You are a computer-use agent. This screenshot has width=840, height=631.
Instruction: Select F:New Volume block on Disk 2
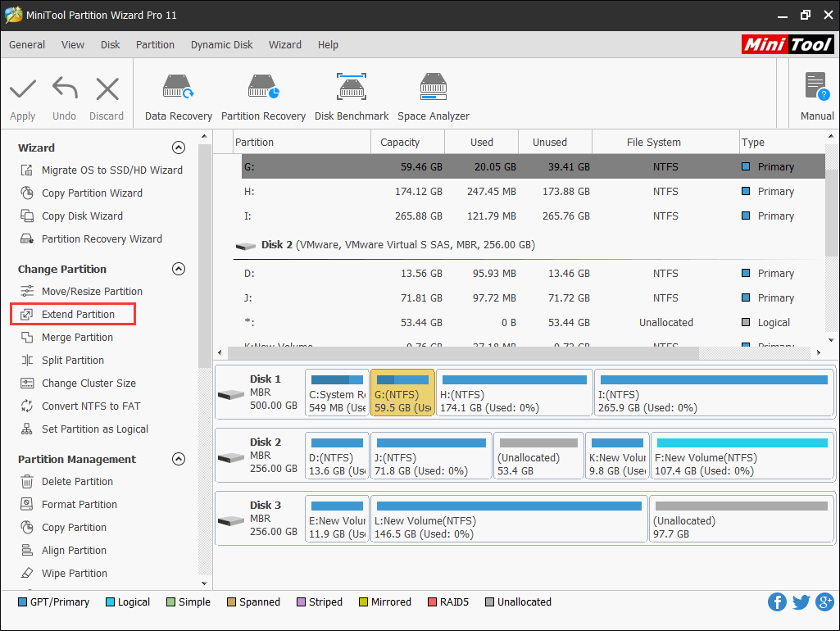pyautogui.click(x=742, y=456)
